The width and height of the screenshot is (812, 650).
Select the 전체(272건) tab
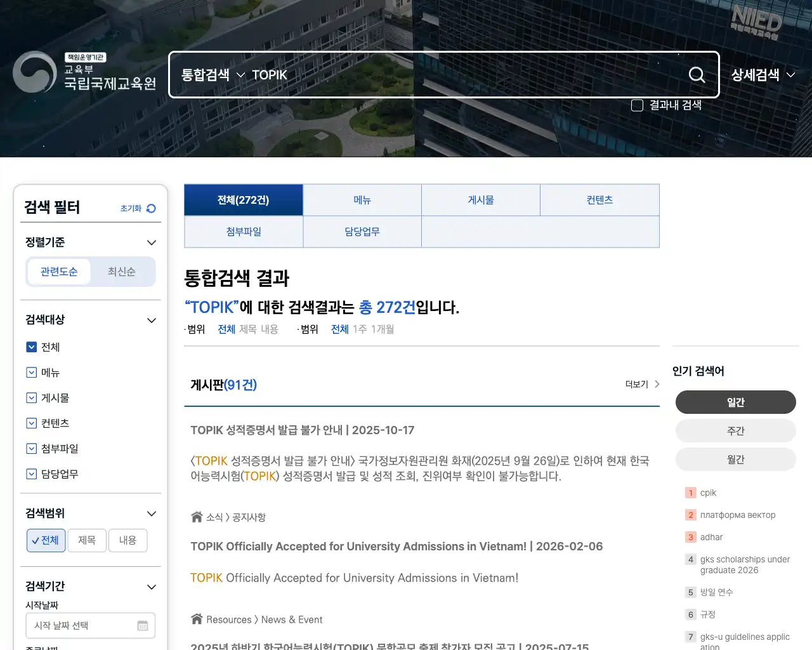point(244,200)
